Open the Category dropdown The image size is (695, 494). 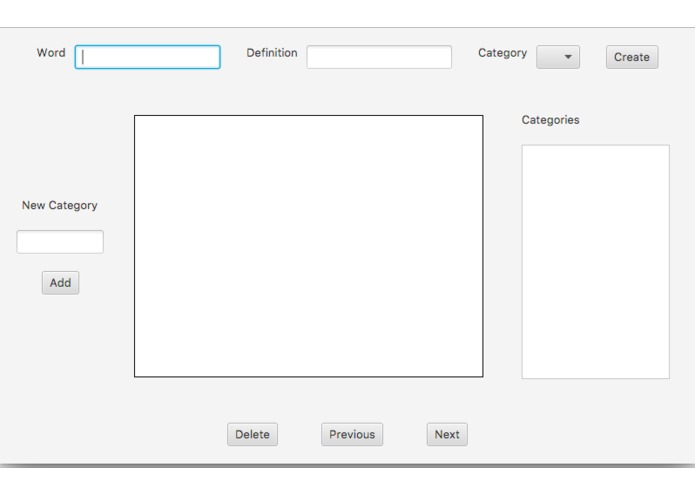tap(558, 57)
